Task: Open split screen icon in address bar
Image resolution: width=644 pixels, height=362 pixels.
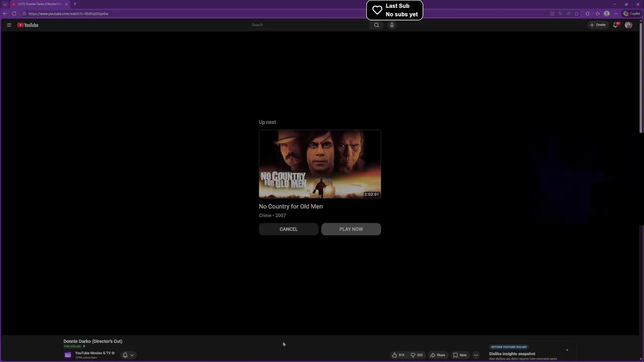Action: pos(552,14)
